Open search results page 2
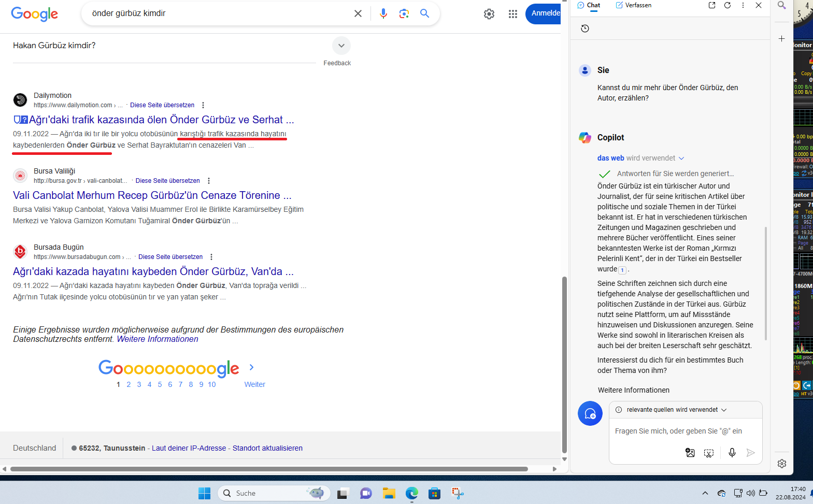The width and height of the screenshot is (813, 504). click(x=129, y=384)
